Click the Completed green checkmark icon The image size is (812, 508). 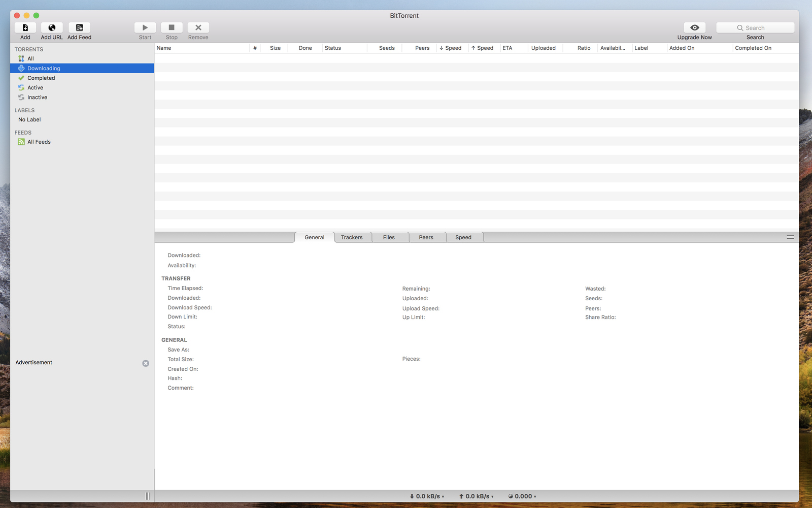pyautogui.click(x=21, y=78)
